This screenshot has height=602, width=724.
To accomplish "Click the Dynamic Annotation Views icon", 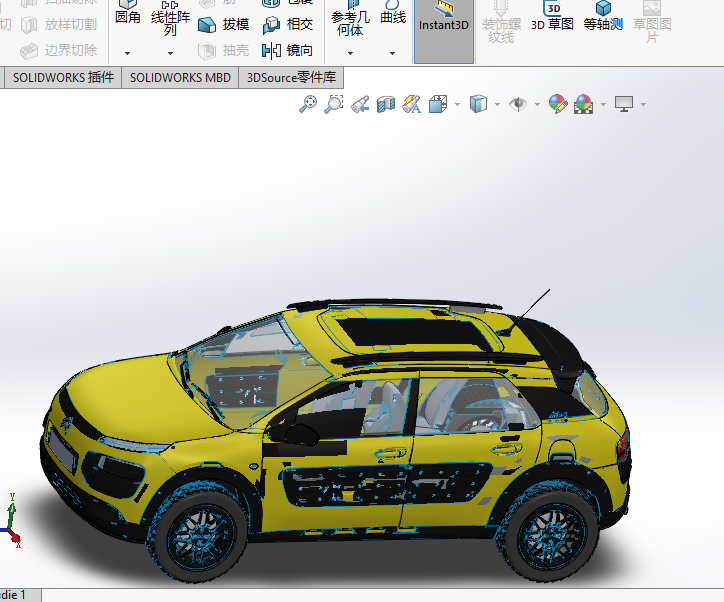I will [411, 104].
